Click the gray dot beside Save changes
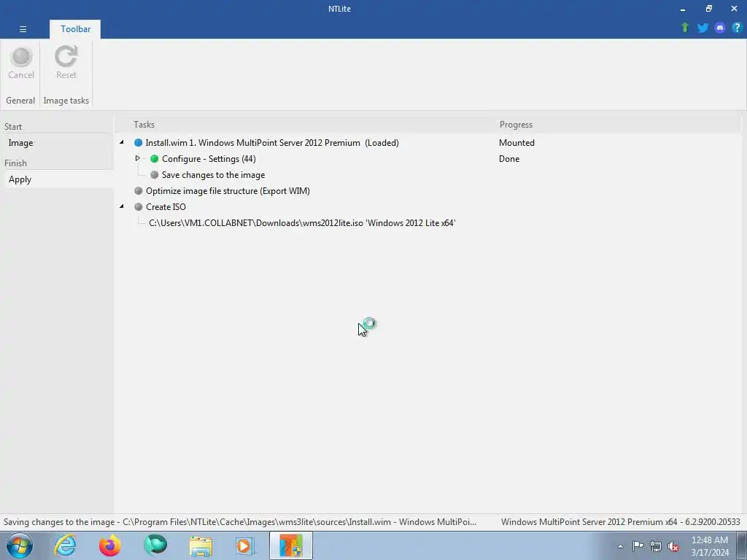This screenshot has height=560, width=747. (155, 175)
